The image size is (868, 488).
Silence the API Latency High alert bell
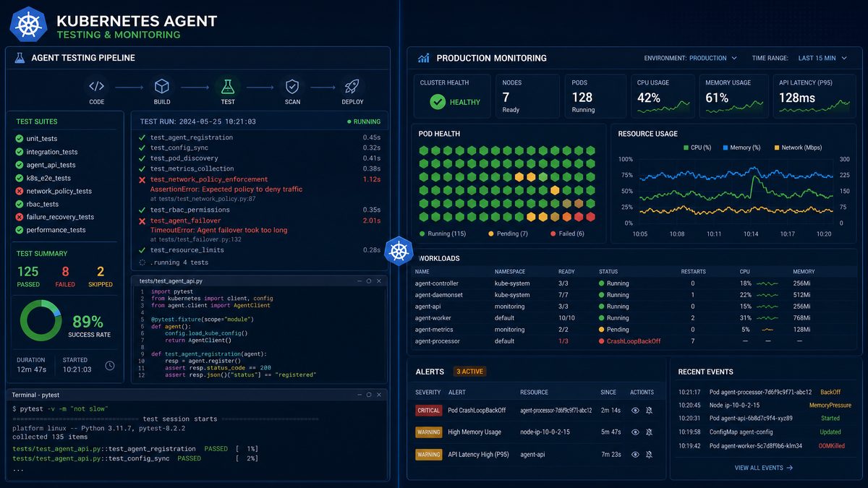tap(649, 455)
